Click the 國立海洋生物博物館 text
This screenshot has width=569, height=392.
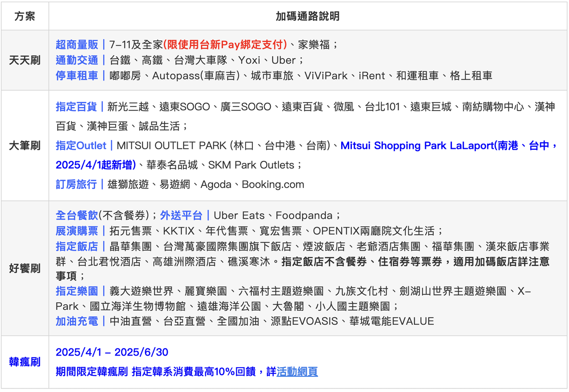pos(137,306)
